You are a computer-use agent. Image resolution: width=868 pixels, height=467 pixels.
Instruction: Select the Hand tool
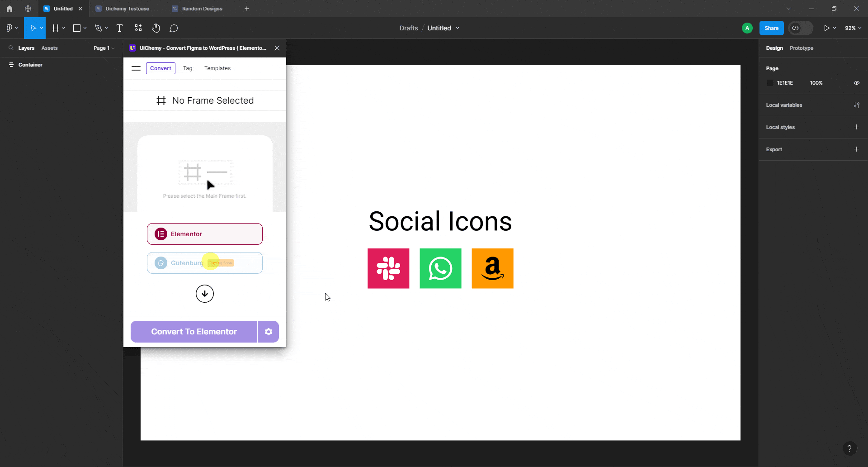(156, 28)
